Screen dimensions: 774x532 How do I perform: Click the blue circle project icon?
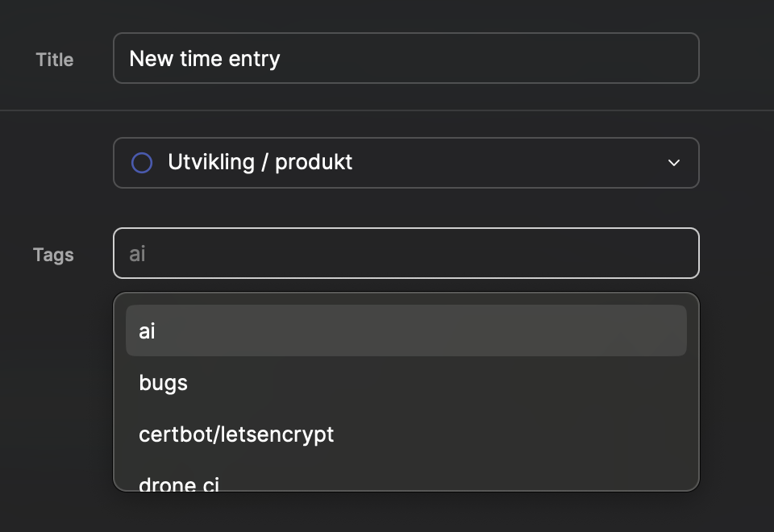click(142, 163)
